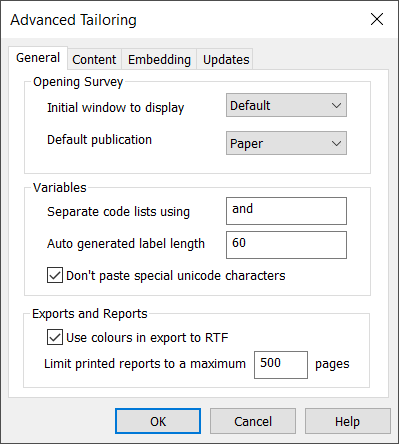Click the Separate code lists using label

pos(118,212)
